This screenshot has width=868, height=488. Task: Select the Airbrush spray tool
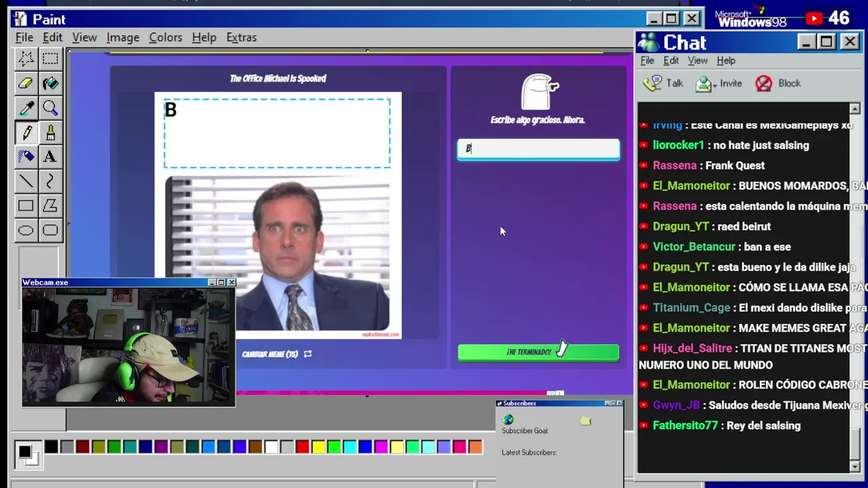pyautogui.click(x=26, y=157)
